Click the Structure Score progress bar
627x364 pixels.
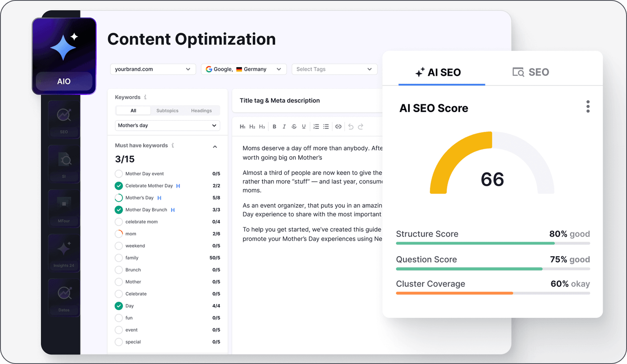[x=493, y=243]
